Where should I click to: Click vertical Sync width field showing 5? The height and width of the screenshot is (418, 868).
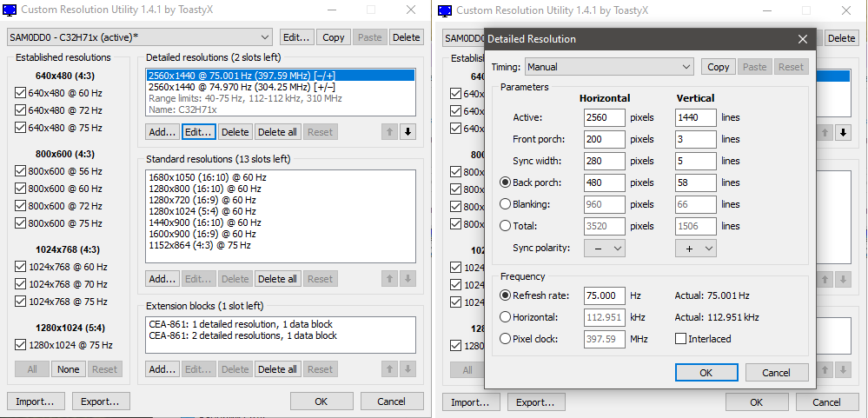[x=696, y=161]
